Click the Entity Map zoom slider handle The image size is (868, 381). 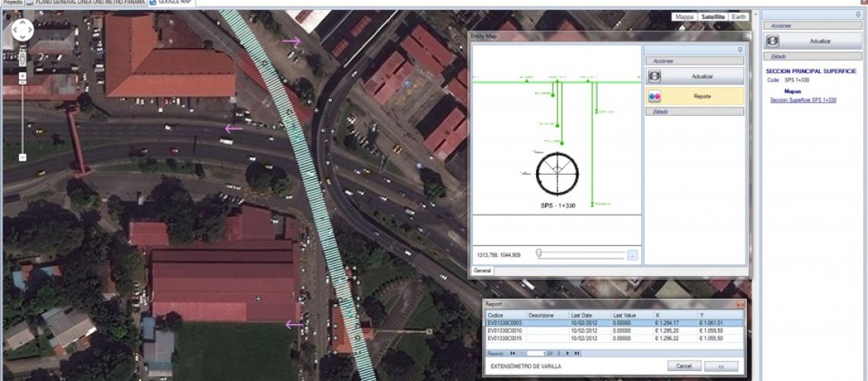pos(539,254)
